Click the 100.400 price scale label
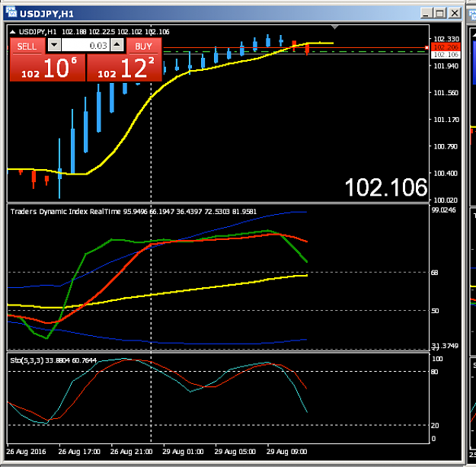 click(x=446, y=174)
